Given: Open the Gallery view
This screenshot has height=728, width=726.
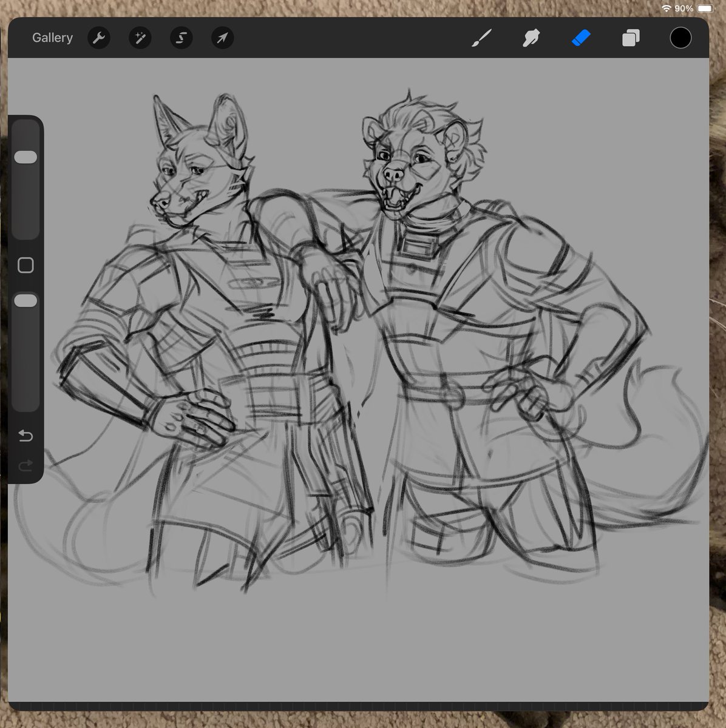Looking at the screenshot, I should pyautogui.click(x=52, y=38).
